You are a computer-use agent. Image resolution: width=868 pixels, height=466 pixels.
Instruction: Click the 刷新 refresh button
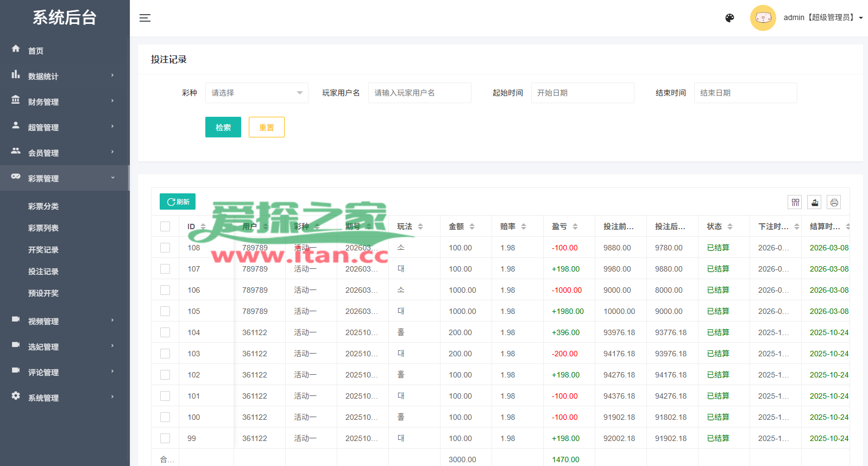click(x=178, y=201)
